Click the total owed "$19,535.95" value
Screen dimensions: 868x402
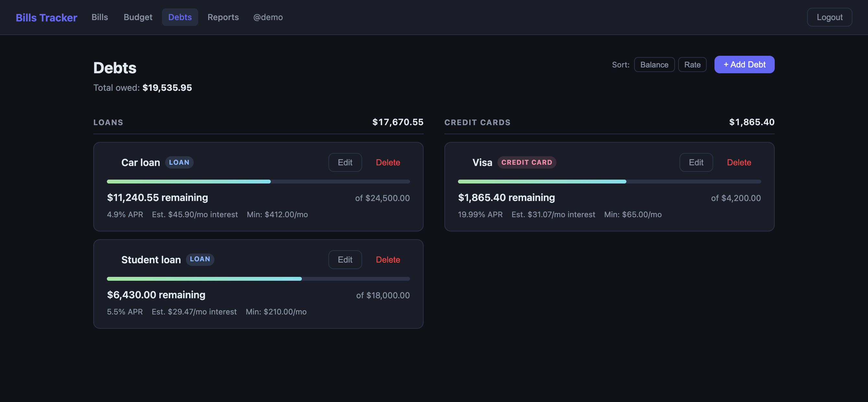[x=167, y=88]
